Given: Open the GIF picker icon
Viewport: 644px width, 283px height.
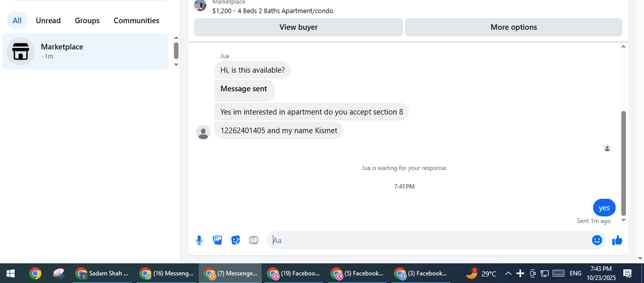Looking at the screenshot, I should (254, 240).
